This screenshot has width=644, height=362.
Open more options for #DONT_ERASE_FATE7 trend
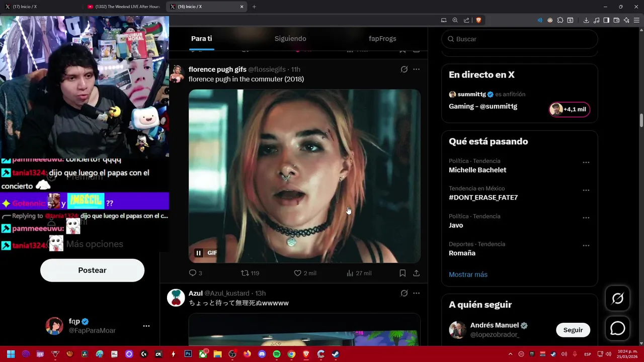click(586, 190)
